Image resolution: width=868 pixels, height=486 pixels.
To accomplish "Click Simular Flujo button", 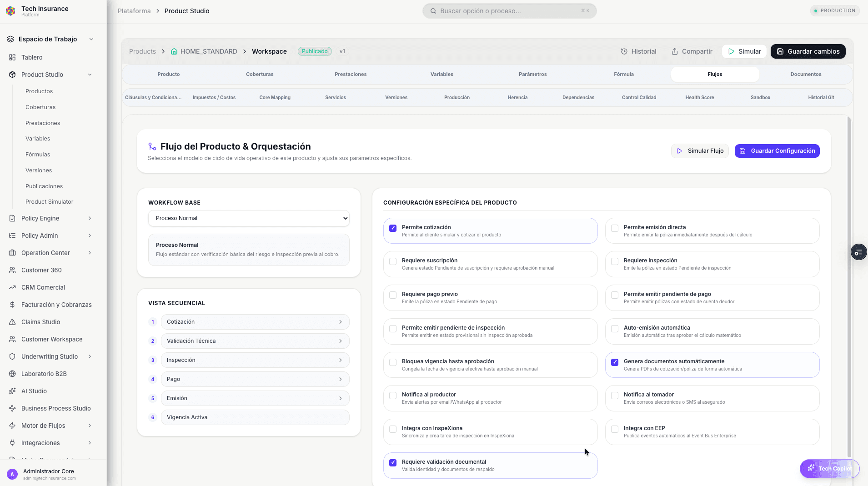I will [700, 151].
